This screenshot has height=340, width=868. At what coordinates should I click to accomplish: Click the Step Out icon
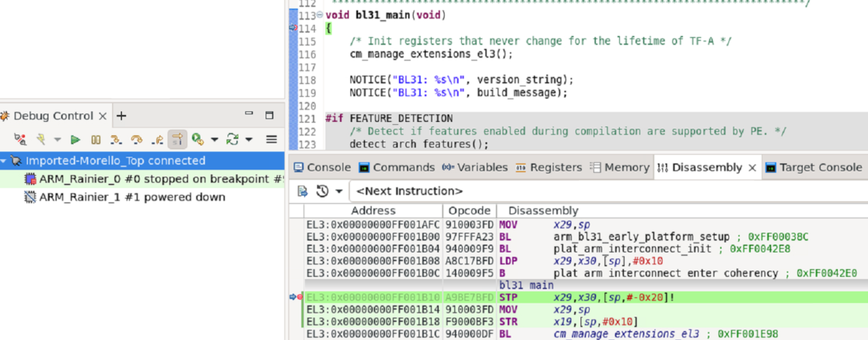pos(158,140)
